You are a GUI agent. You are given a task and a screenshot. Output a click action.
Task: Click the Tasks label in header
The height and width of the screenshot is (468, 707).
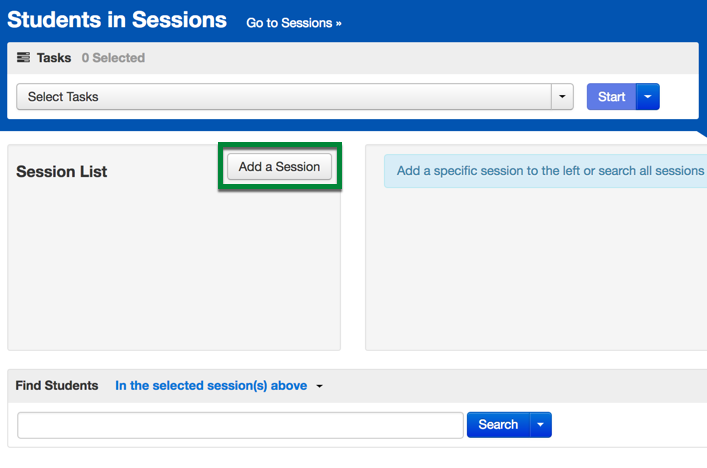point(54,58)
